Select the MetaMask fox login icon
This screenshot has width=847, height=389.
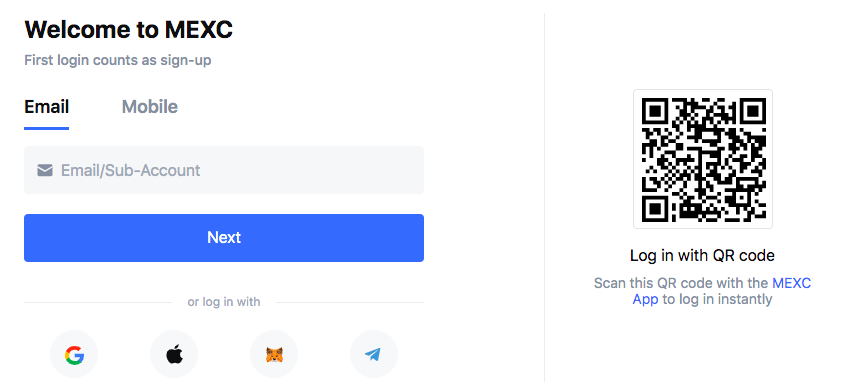274,354
